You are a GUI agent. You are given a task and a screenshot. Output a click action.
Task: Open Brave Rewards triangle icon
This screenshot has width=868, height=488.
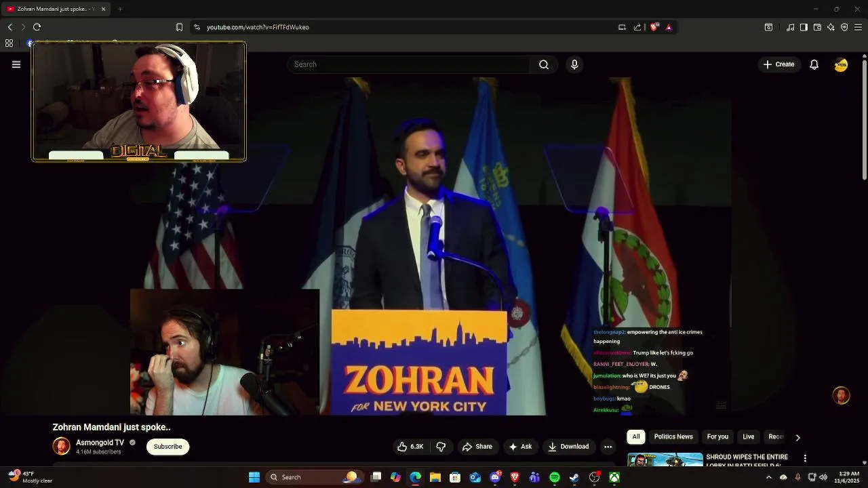[x=669, y=27]
